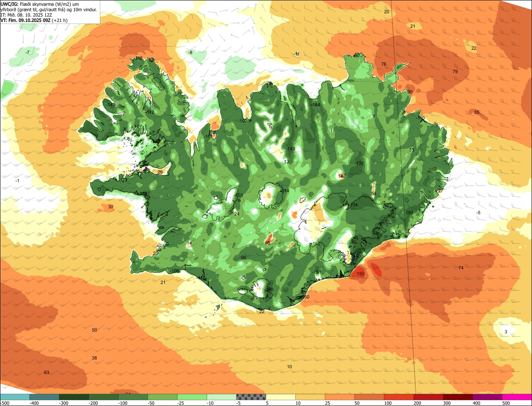Click the "-151" value near the south coast
The image size is (532, 406).
click(x=317, y=272)
